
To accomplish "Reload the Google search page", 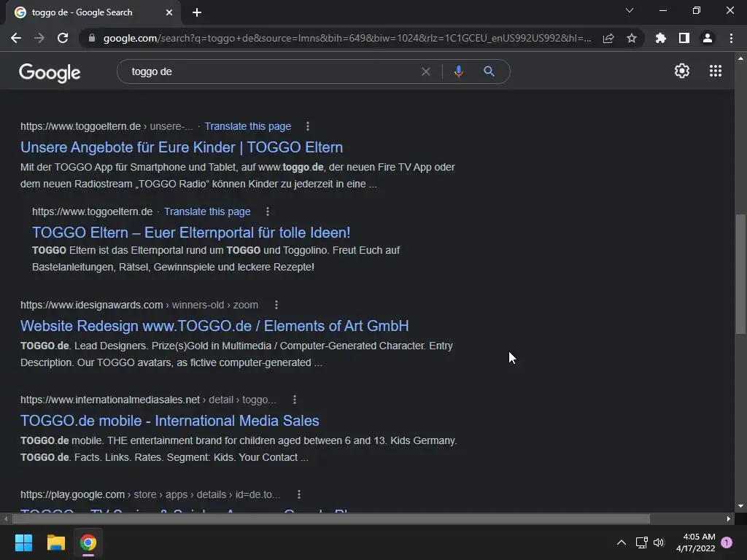I will point(63,38).
